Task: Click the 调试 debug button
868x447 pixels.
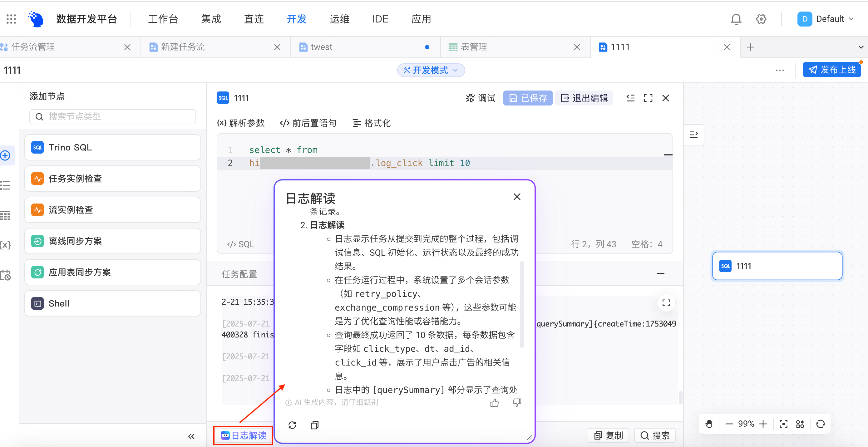Action: pos(481,98)
